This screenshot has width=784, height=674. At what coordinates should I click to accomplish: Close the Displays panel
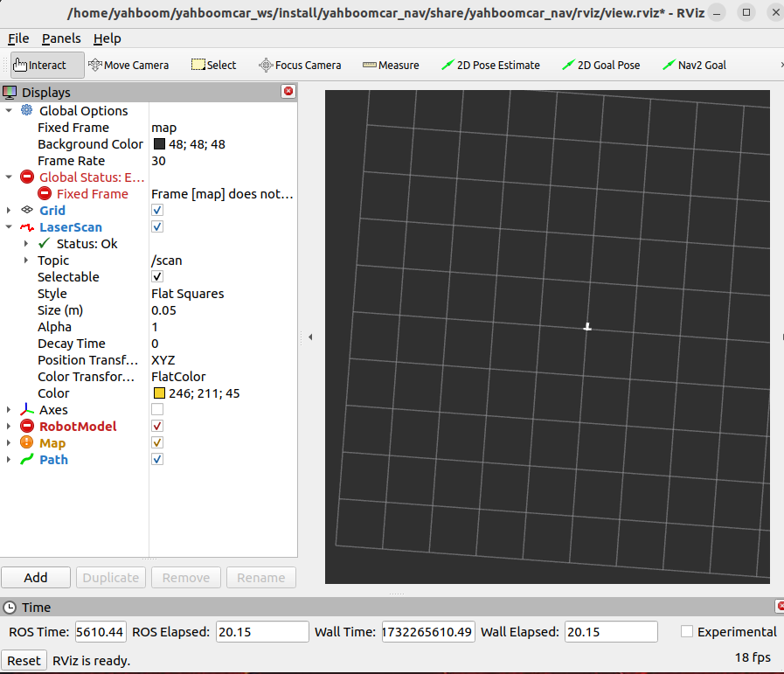coord(288,91)
